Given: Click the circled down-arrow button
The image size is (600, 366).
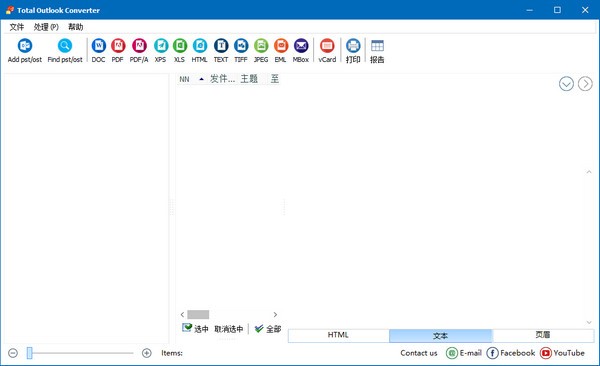Looking at the screenshot, I should [566, 83].
